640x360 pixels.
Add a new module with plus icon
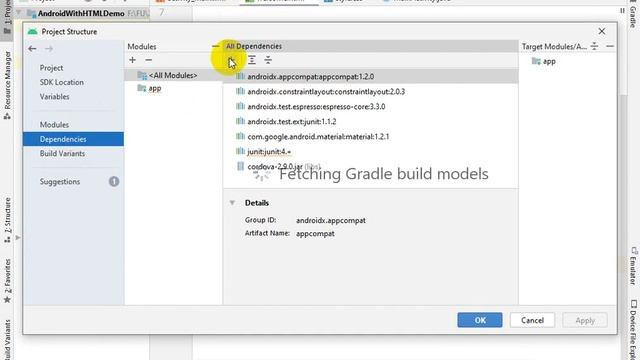point(132,60)
